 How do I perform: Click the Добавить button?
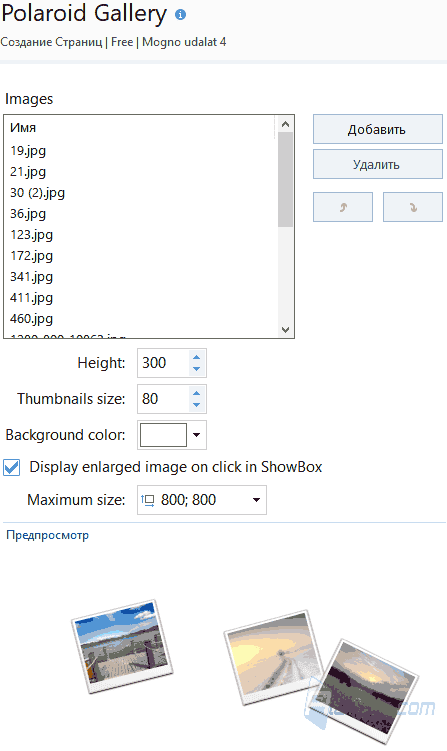378,129
